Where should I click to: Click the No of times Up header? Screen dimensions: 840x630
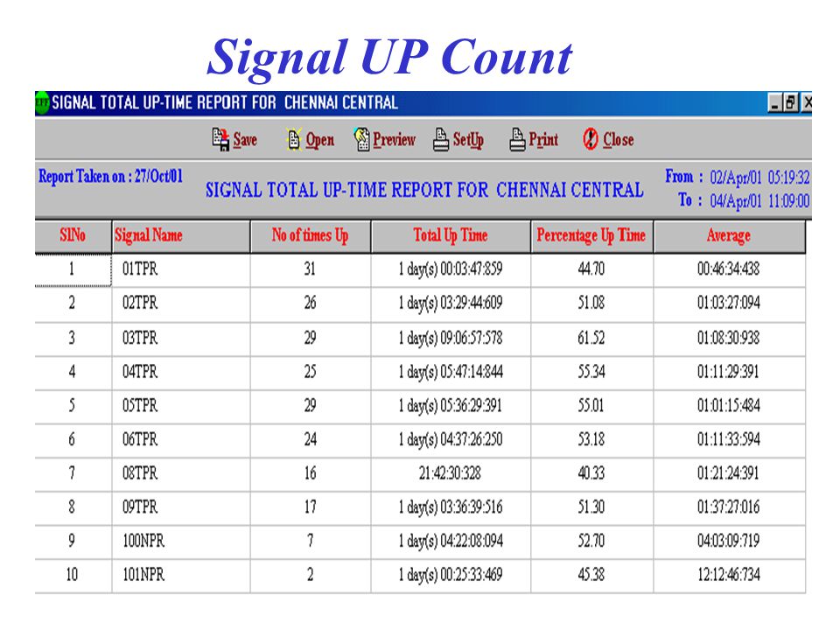(x=310, y=235)
